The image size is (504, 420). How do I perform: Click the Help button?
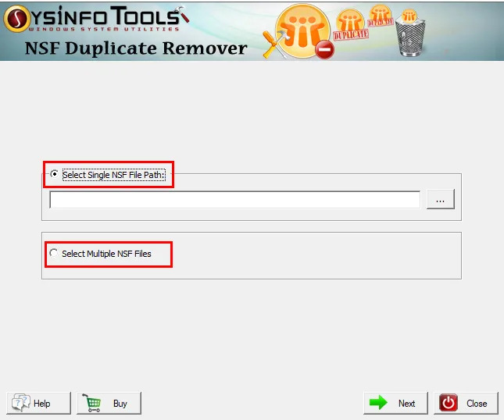click(x=38, y=403)
